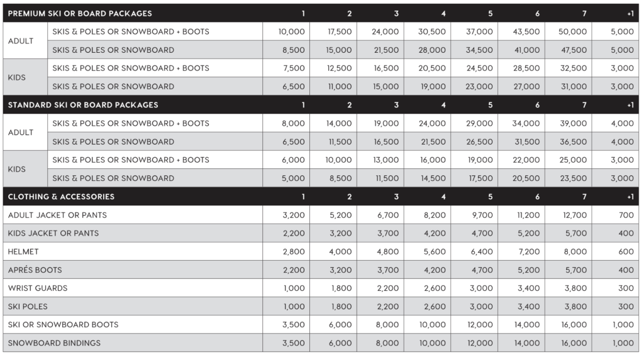Select the Helmet row label
This screenshot has width=644, height=355.
(x=23, y=251)
